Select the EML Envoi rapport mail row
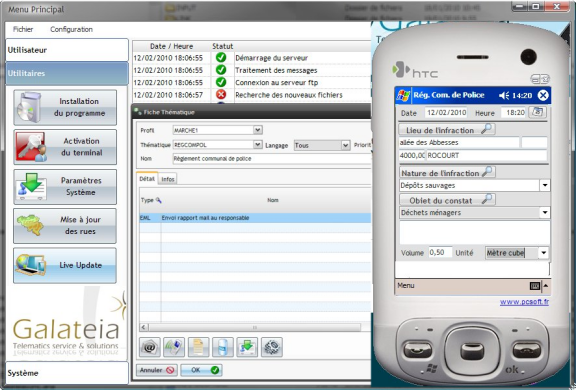Viewport: 576px width, 390px height. [x=255, y=218]
